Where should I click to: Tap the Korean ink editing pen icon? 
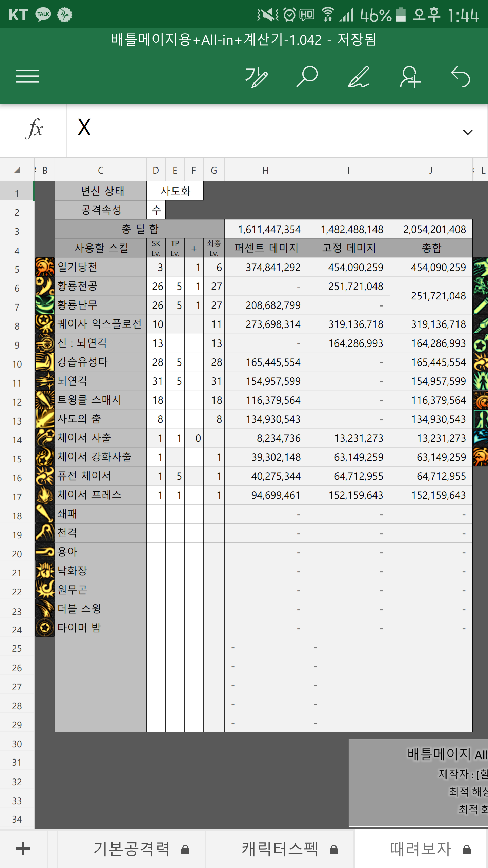click(x=256, y=77)
